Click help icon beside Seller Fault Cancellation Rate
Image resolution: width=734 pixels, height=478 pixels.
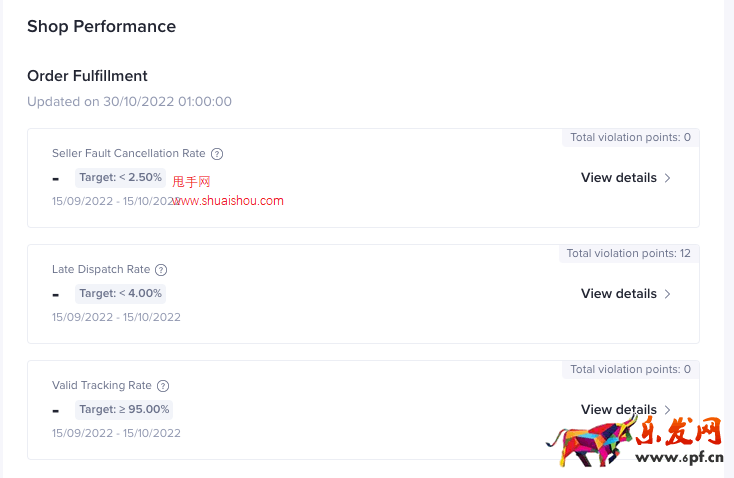[x=217, y=154]
